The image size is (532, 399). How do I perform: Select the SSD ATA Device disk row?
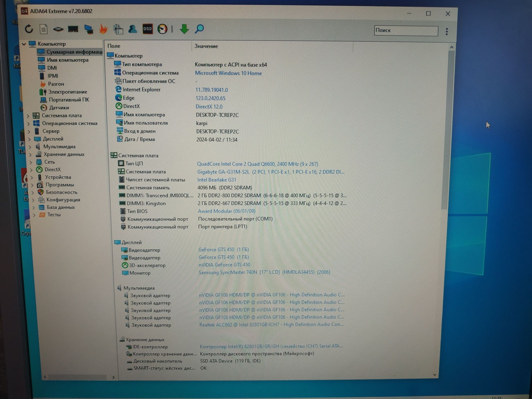[194, 361]
